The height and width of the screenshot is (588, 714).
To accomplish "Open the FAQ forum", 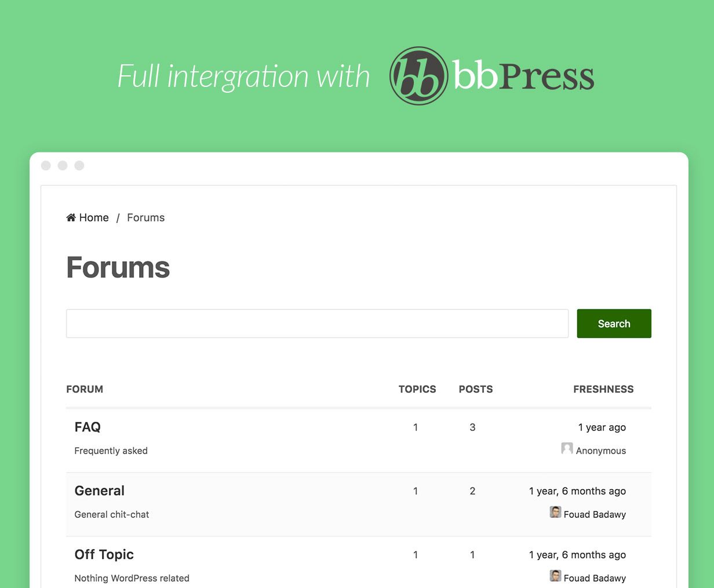I will pos(88,427).
